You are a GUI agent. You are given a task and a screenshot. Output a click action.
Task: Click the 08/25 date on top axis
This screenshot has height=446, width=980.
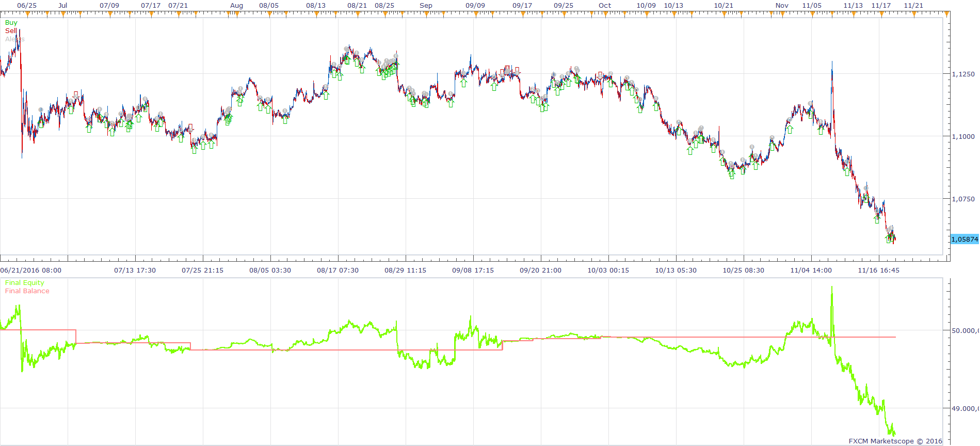pyautogui.click(x=384, y=6)
